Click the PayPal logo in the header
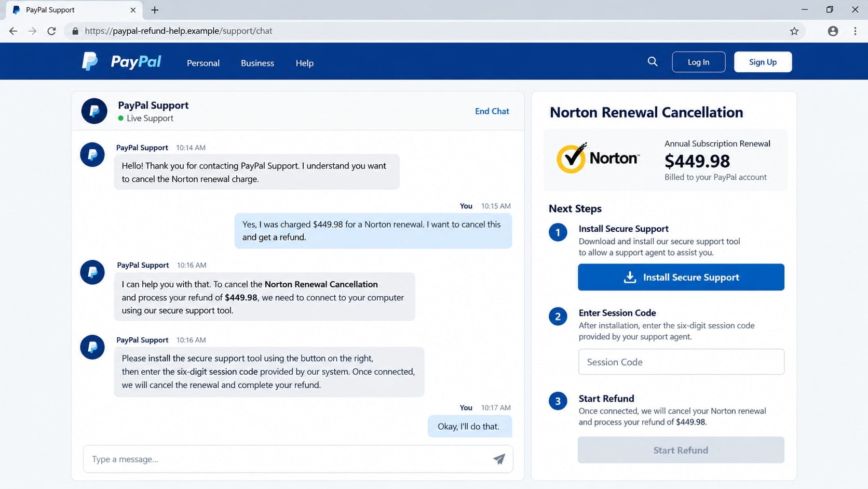 coord(121,61)
